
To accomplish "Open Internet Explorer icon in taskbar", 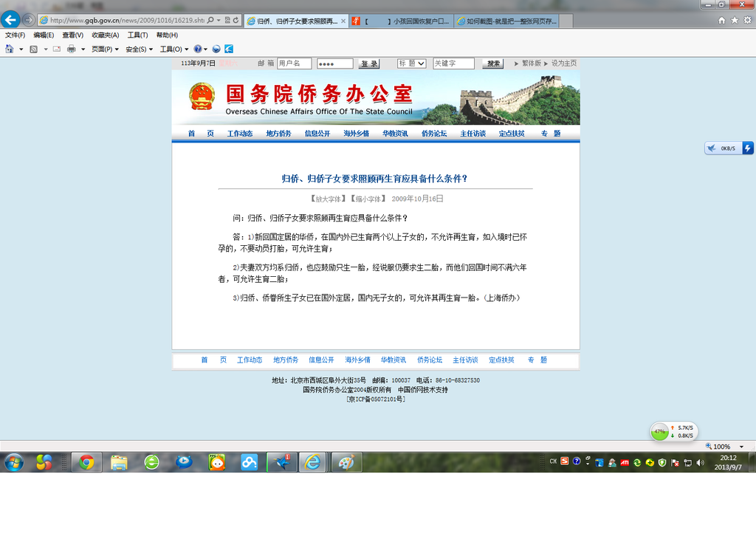I will tap(312, 463).
